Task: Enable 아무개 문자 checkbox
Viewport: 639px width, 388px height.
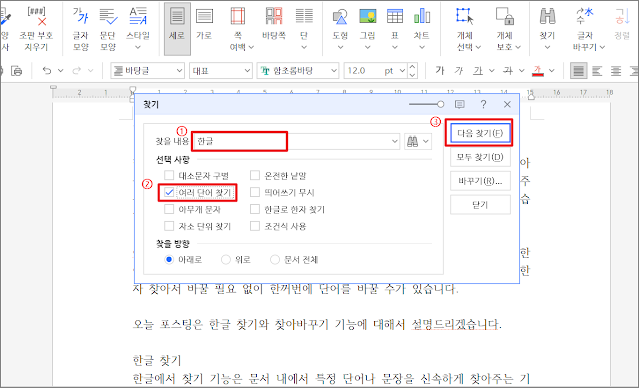Action: click(x=169, y=209)
